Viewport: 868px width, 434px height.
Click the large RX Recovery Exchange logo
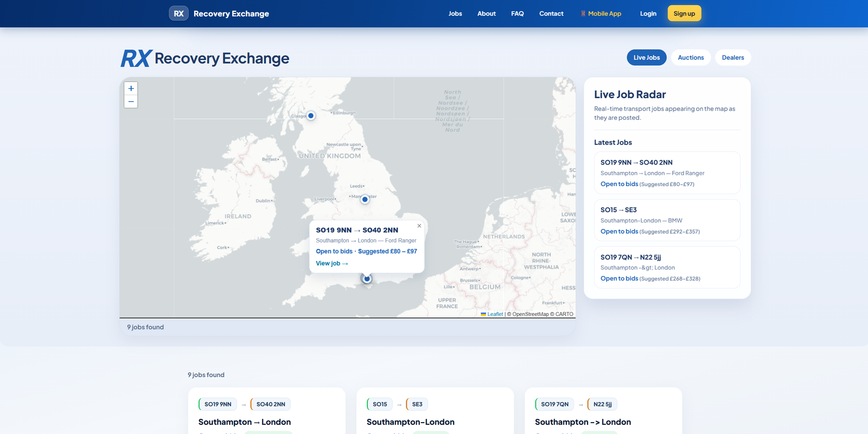(x=205, y=58)
